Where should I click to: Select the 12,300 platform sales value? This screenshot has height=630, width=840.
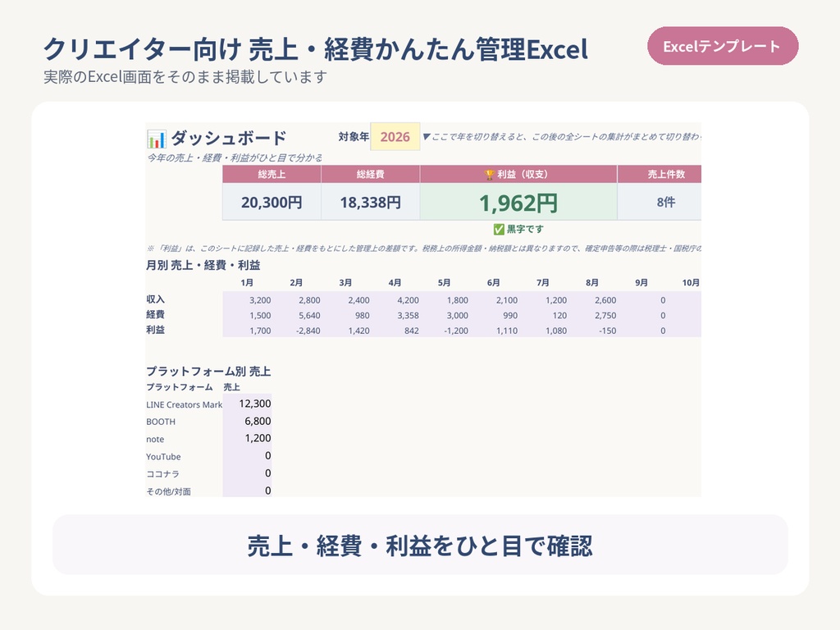pos(255,404)
